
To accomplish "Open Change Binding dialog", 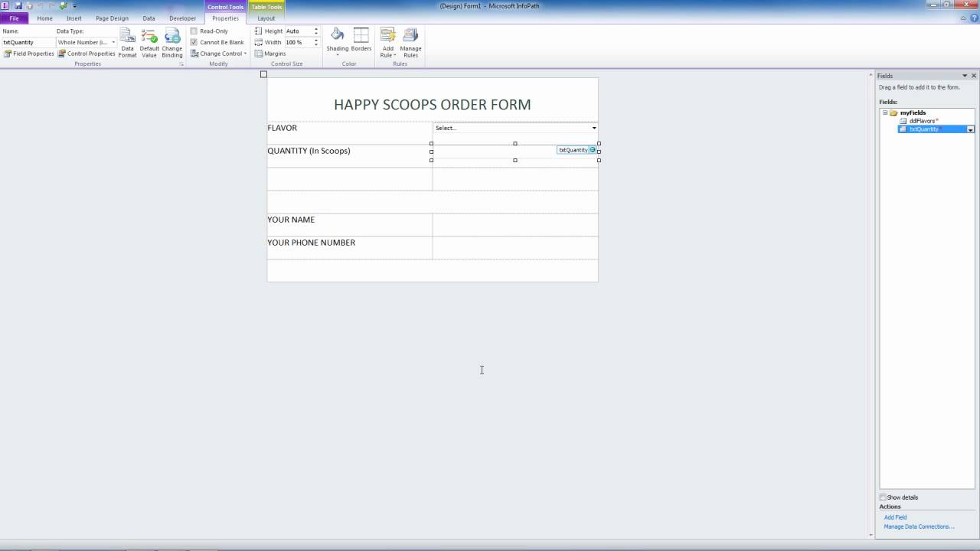I will pos(172,43).
